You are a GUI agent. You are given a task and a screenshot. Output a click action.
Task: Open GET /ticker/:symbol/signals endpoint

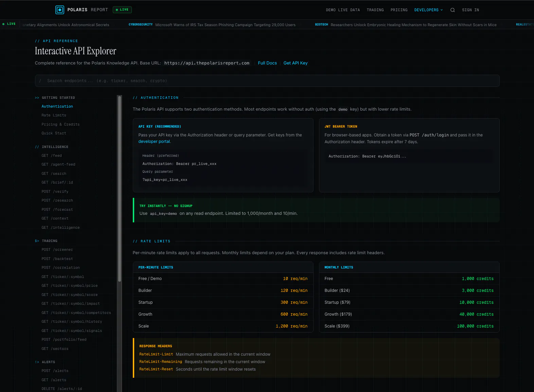[72, 331]
